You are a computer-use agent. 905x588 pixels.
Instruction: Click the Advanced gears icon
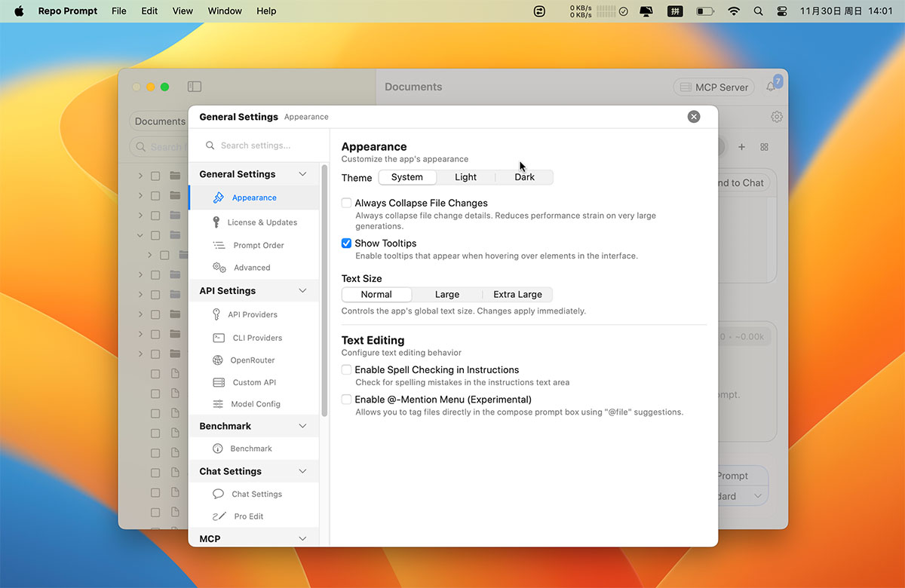coord(219,268)
